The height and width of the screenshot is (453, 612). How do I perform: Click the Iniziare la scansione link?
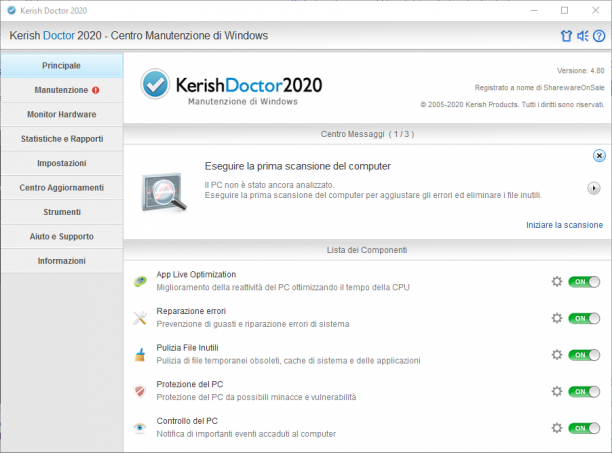(x=564, y=225)
